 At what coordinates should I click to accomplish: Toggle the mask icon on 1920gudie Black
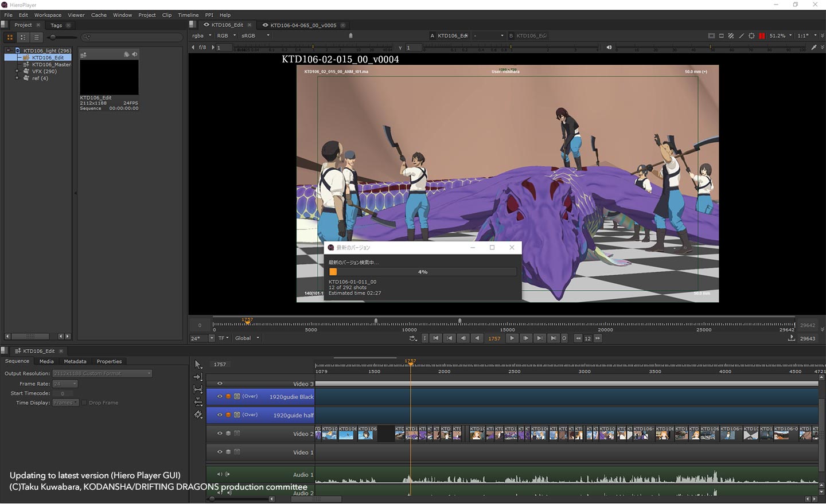(x=237, y=396)
